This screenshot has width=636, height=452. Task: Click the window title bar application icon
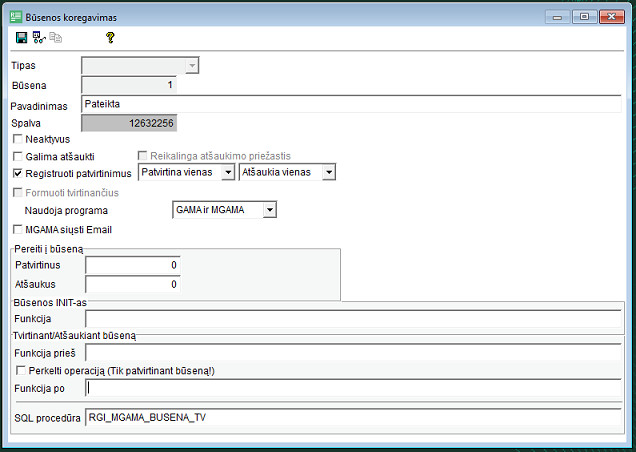[16, 16]
